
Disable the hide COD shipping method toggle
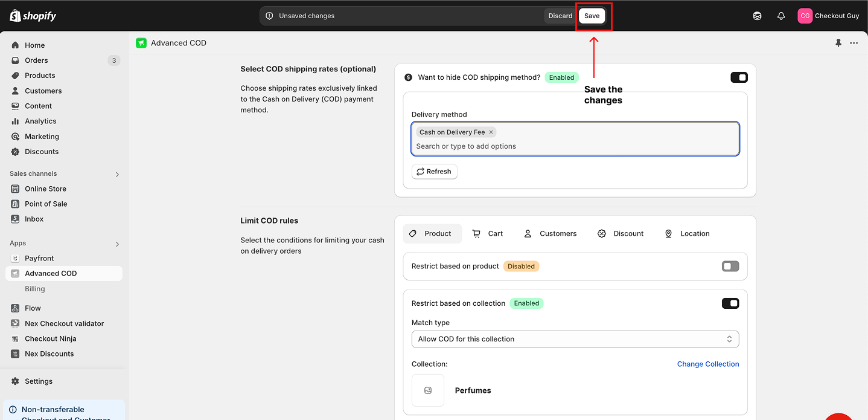pyautogui.click(x=739, y=77)
